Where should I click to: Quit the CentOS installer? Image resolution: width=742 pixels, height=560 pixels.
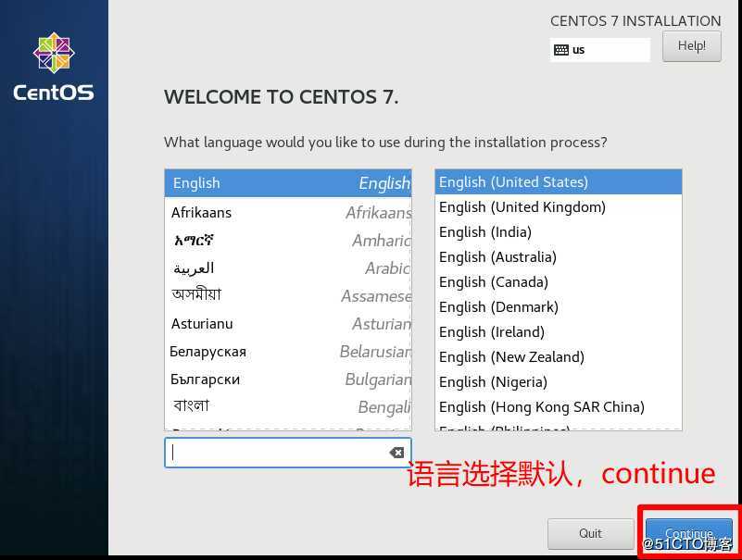pyautogui.click(x=591, y=533)
